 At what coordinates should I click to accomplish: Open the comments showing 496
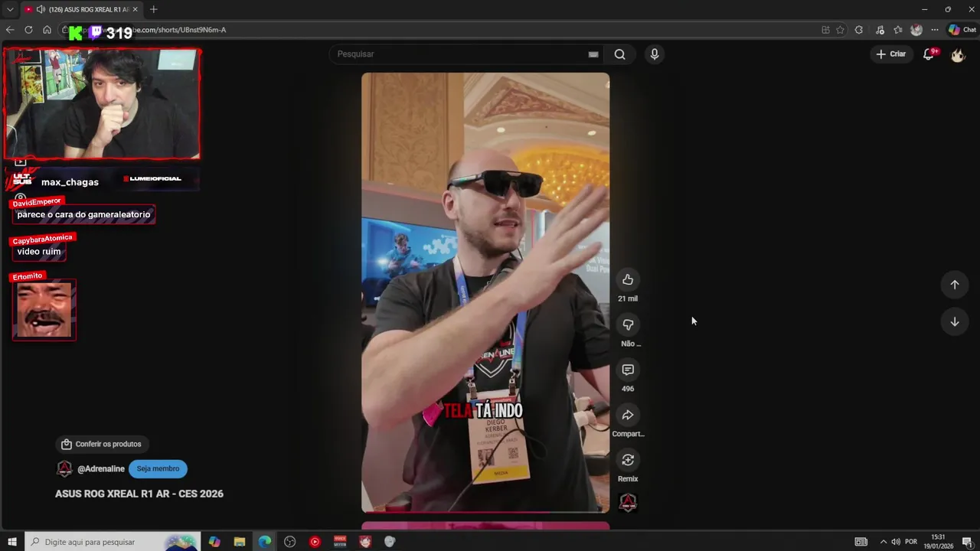point(628,370)
